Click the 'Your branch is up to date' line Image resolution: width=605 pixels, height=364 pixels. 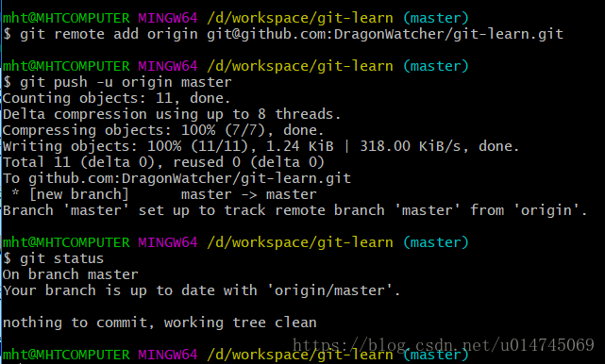coord(201,290)
